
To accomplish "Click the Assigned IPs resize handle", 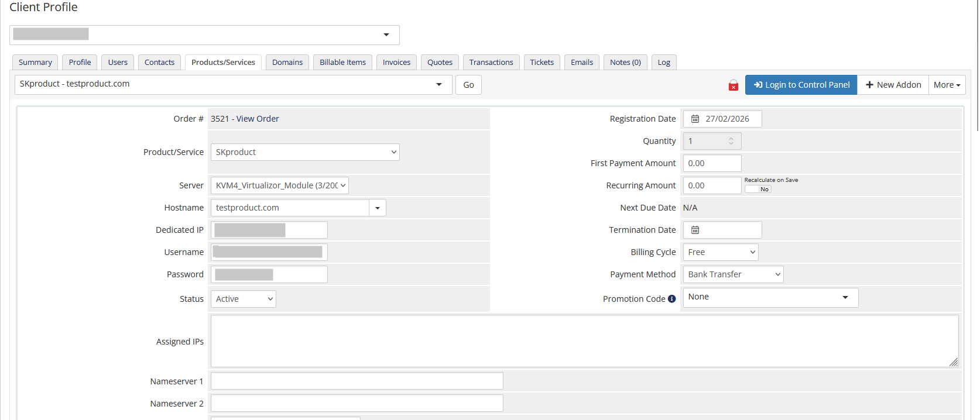I will (x=953, y=362).
